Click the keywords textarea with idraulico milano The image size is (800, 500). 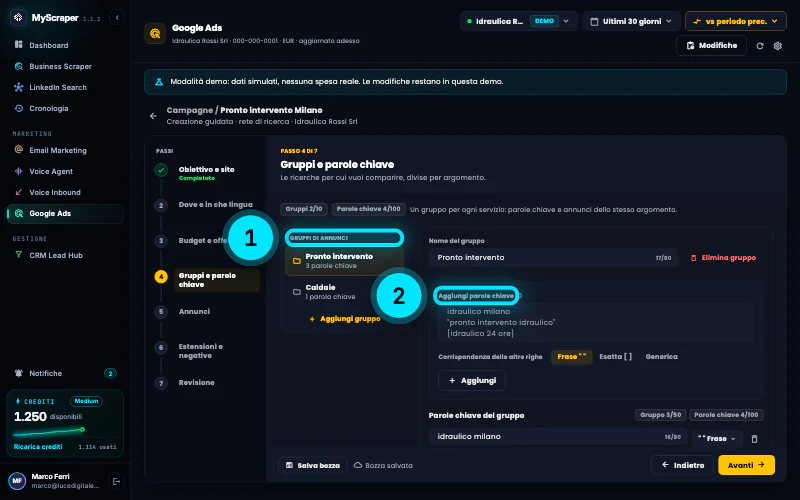click(x=595, y=322)
